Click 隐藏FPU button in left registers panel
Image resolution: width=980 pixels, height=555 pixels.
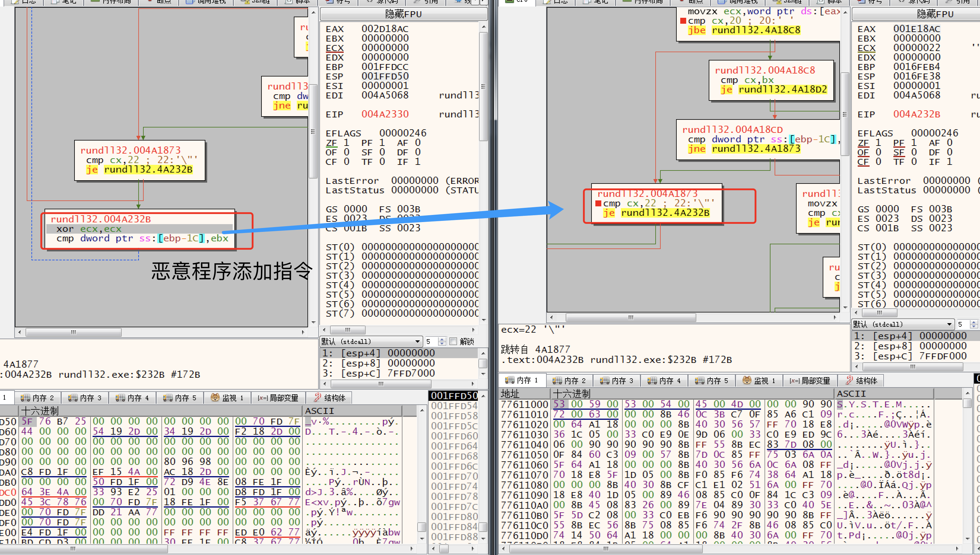pos(403,14)
